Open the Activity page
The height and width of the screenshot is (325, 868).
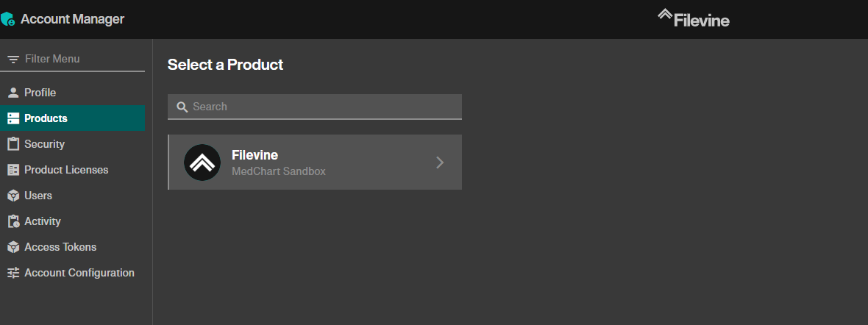point(73,221)
